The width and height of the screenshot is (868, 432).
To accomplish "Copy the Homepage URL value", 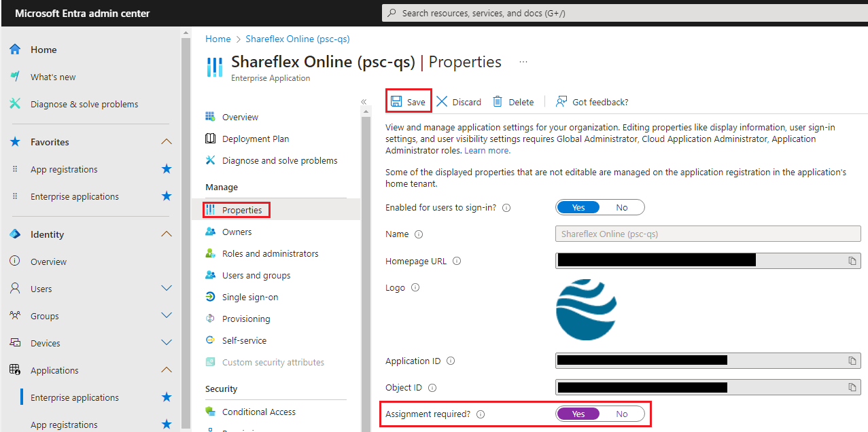I will (852, 261).
